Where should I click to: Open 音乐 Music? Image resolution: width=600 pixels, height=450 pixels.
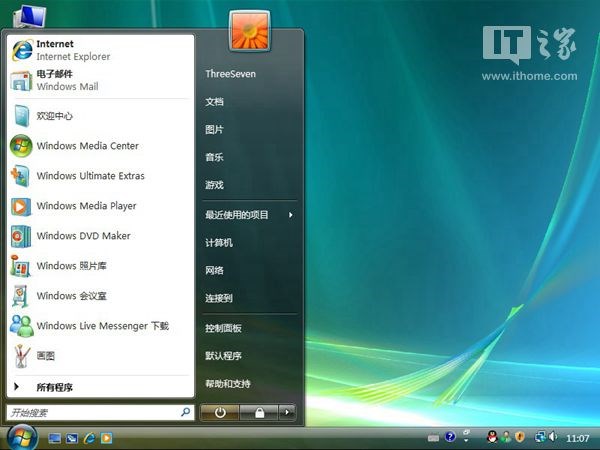click(214, 157)
